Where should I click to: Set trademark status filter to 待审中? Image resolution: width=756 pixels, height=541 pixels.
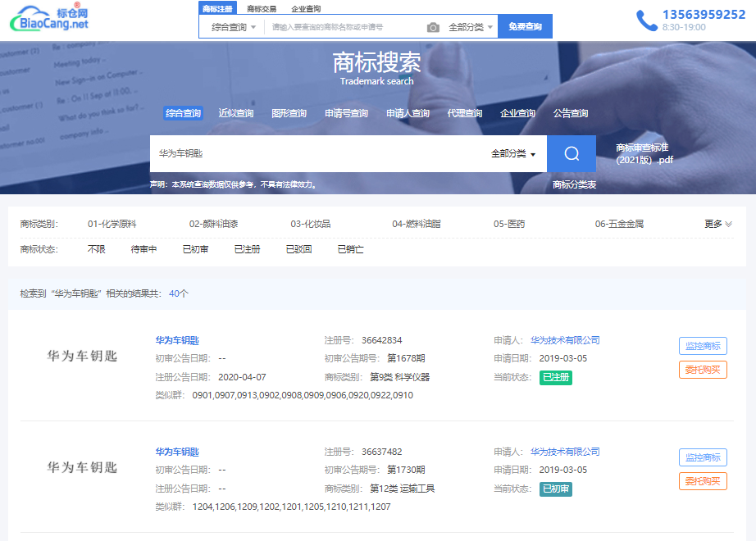(143, 249)
